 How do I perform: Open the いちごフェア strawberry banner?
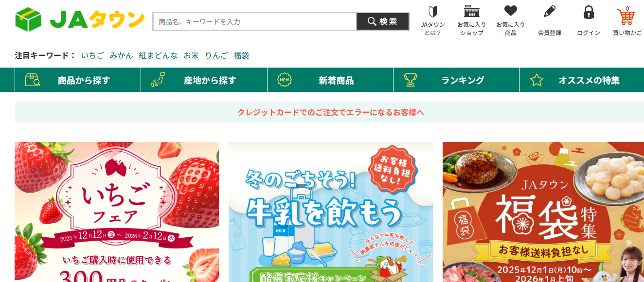117,212
